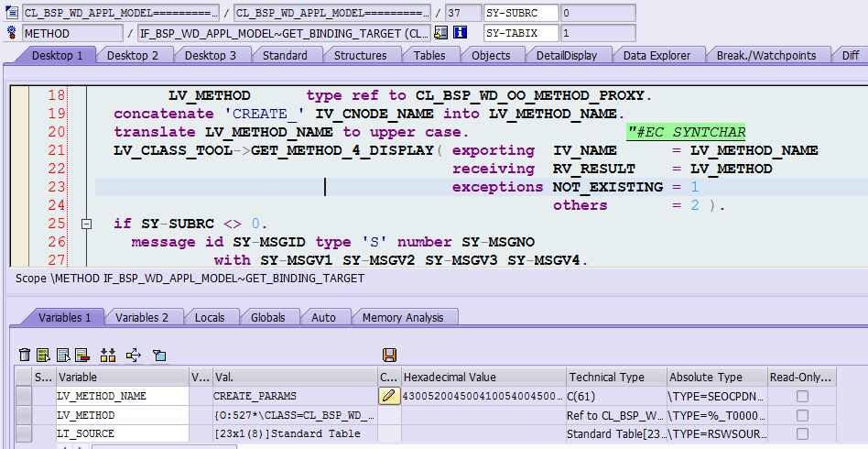Image resolution: width=868 pixels, height=449 pixels.
Task: Click the blue branching arrow services icon
Action: 134,355
